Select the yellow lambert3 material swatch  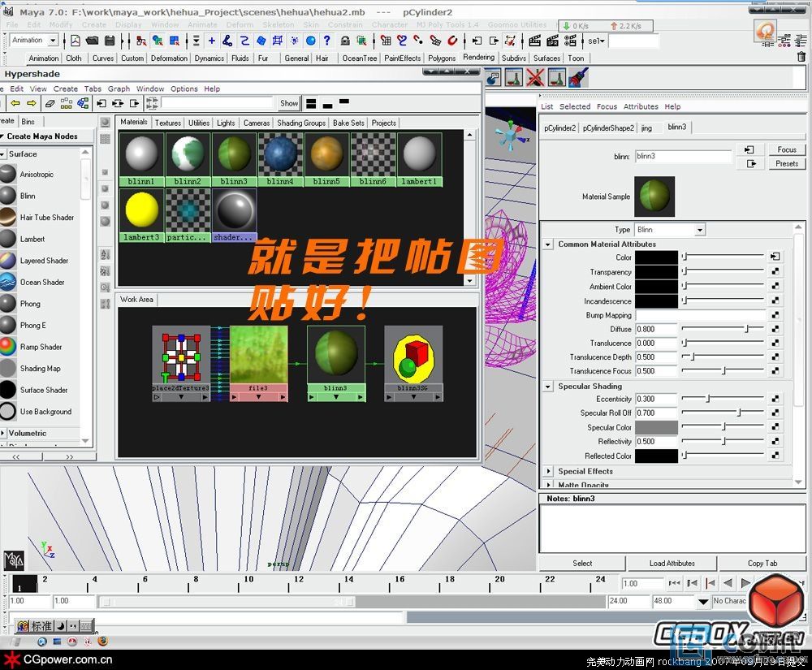(x=141, y=215)
